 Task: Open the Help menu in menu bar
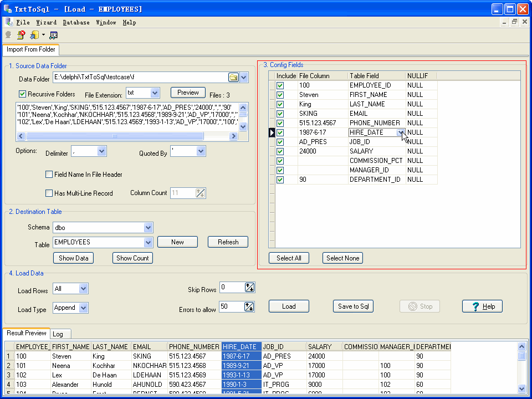[129, 22]
